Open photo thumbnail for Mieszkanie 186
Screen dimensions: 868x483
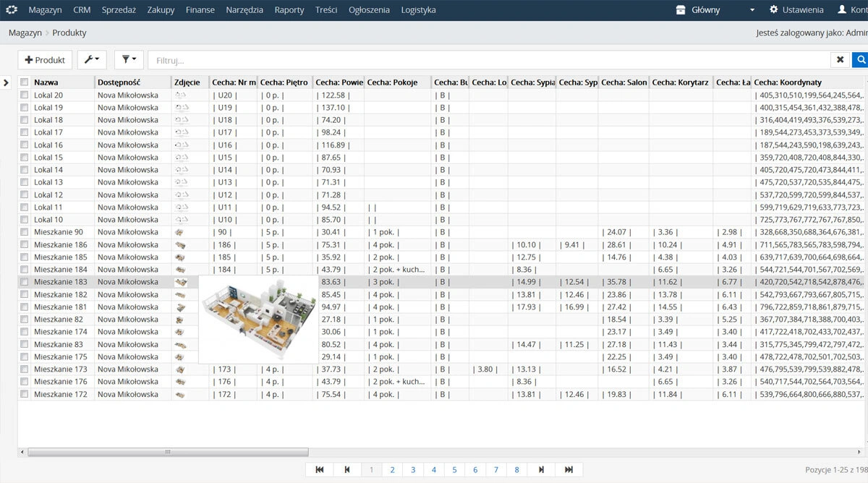180,244
